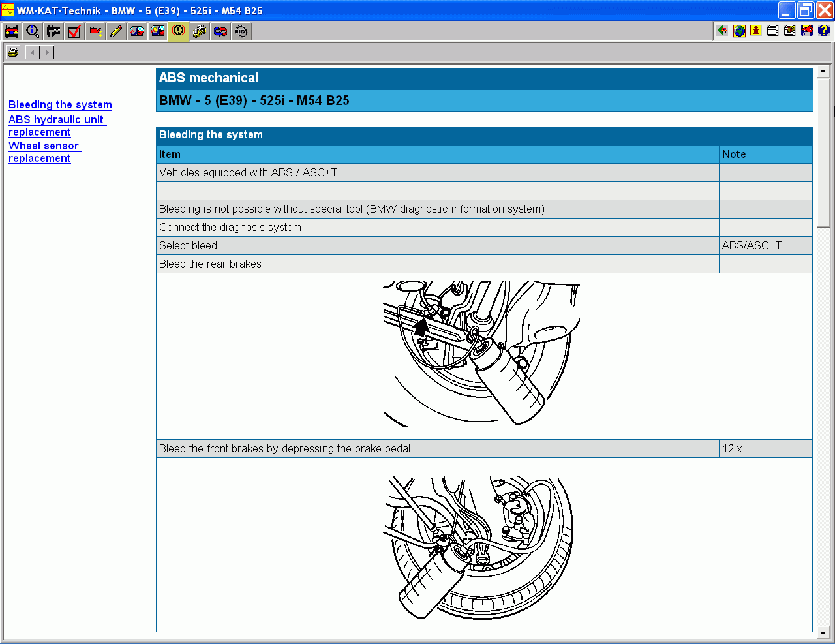Click the green arrow with red car icon
The width and height of the screenshot is (835, 644).
pyautogui.click(x=722, y=31)
